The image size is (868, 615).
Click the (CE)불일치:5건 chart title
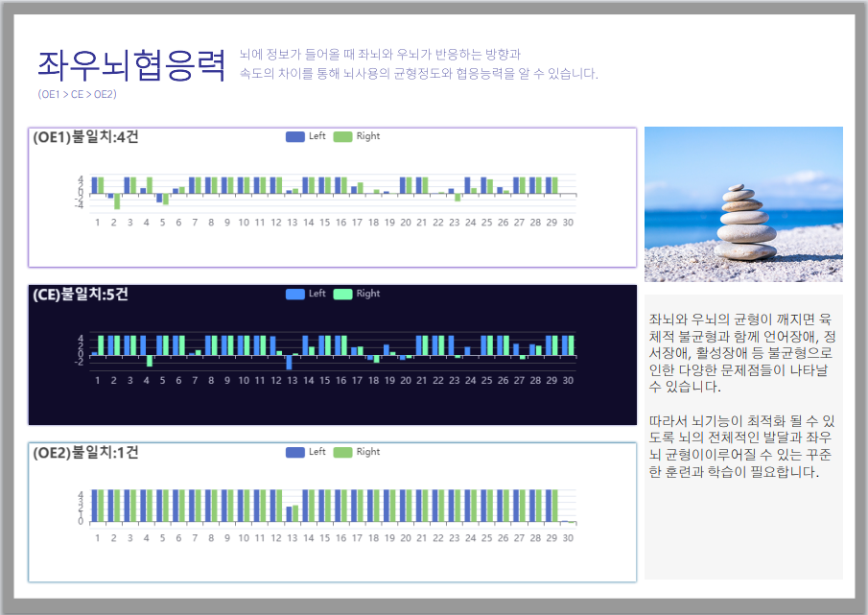[81, 294]
